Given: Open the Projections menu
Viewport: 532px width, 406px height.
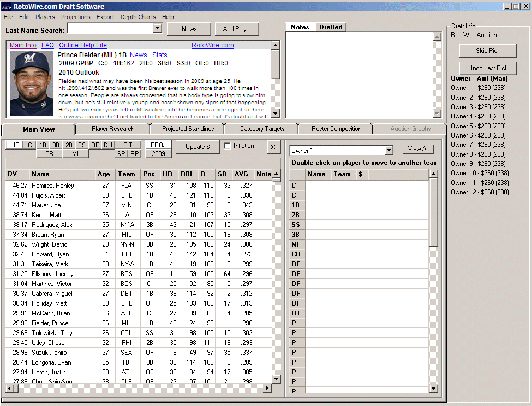Looking at the screenshot, I should pos(75,16).
